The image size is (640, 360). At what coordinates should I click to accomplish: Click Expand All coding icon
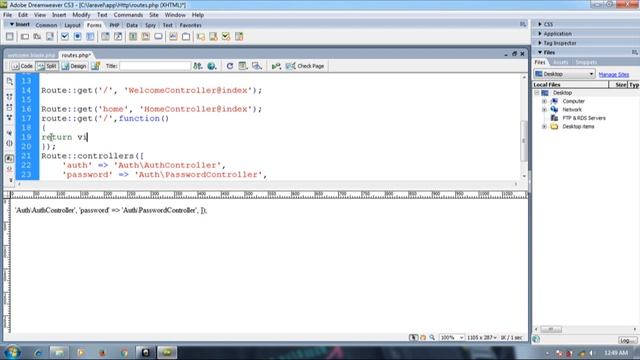tap(9, 118)
